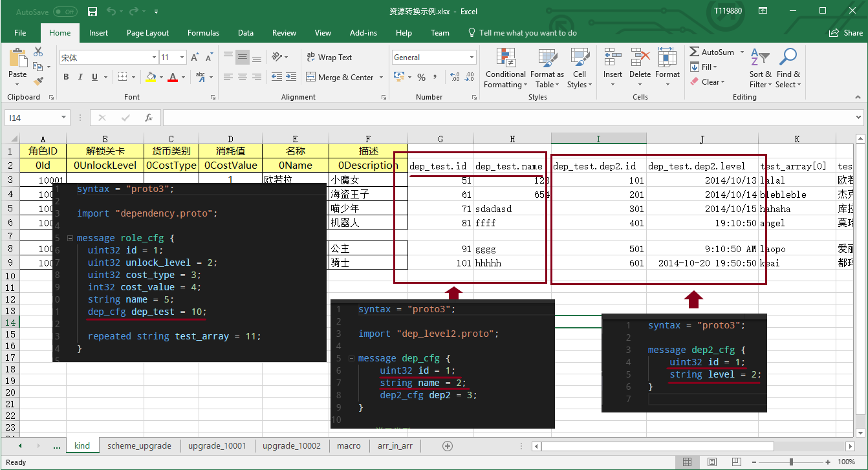Expand the General number format dropdown

point(472,58)
